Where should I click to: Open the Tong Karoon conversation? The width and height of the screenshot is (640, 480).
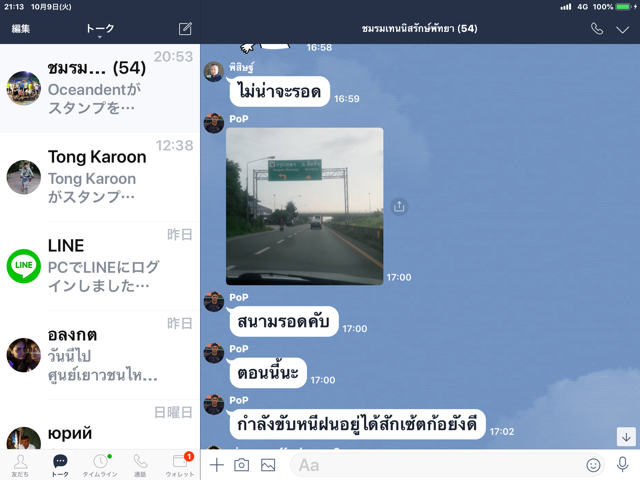click(x=100, y=177)
